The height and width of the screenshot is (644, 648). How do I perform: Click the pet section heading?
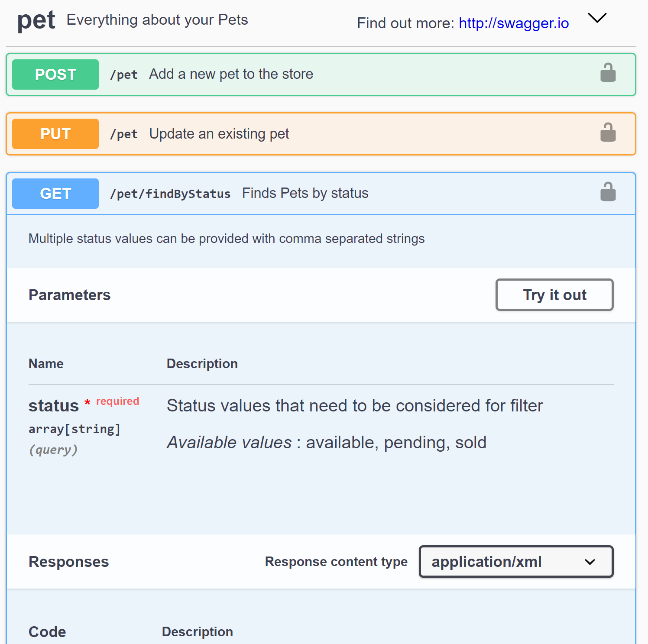[36, 20]
